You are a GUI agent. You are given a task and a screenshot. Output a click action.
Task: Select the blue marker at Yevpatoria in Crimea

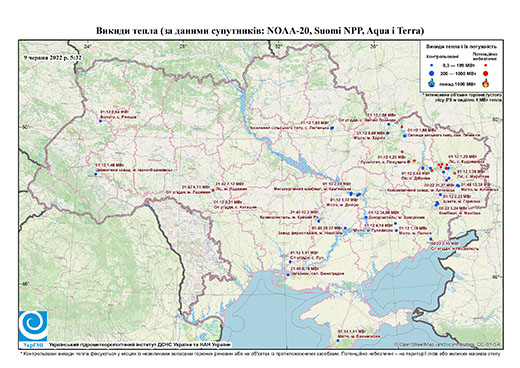[x=338, y=340]
